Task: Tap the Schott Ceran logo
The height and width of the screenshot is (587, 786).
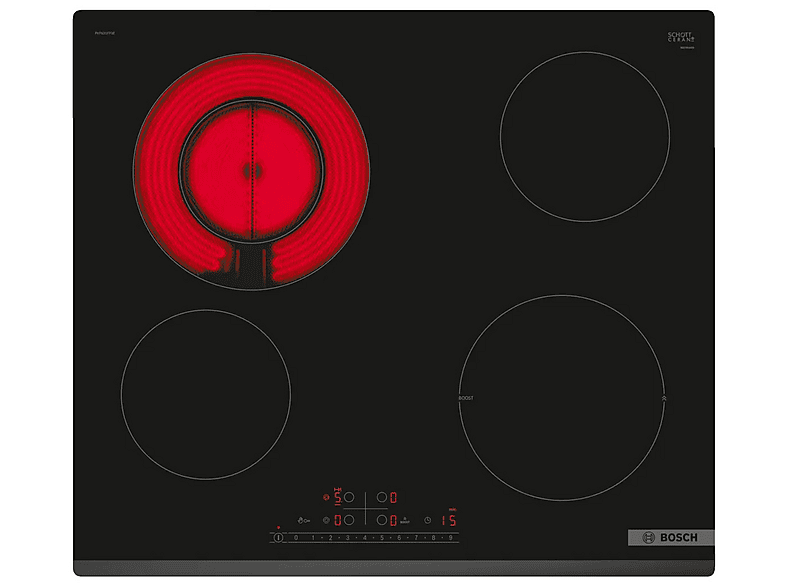Action: click(x=681, y=37)
